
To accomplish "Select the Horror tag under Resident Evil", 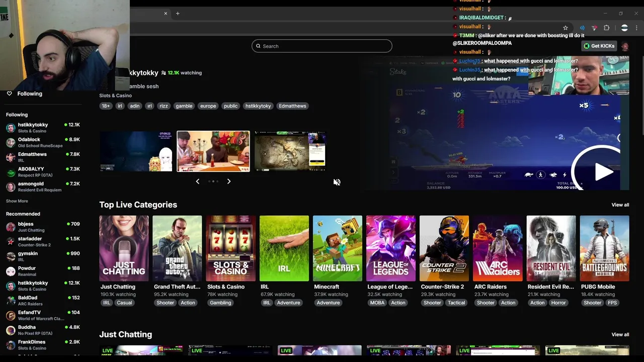I will click(x=558, y=303).
